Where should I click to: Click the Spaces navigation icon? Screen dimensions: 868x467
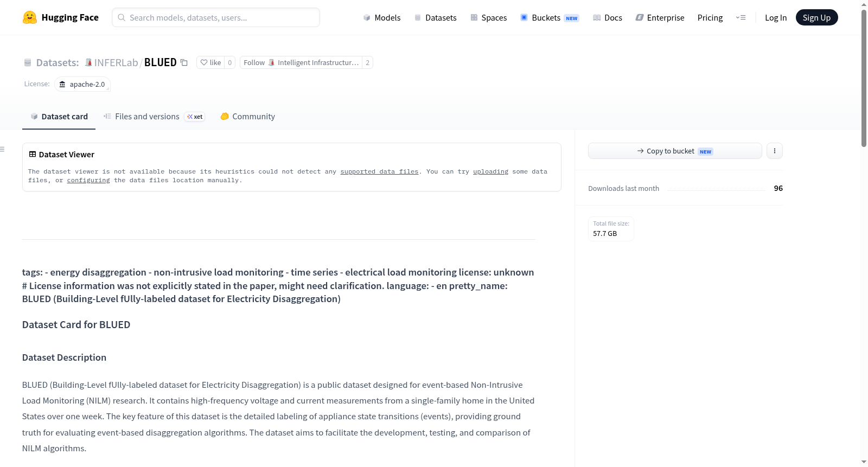474,17
